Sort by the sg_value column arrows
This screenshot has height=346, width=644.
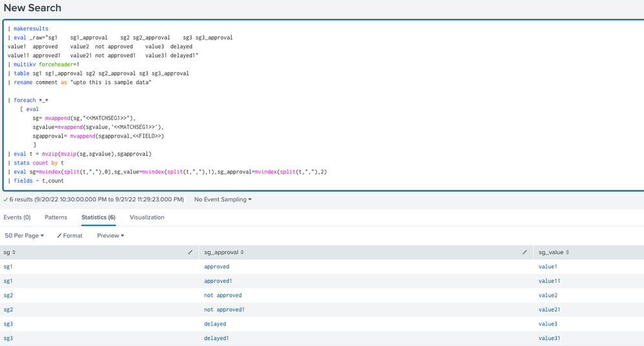[568, 252]
